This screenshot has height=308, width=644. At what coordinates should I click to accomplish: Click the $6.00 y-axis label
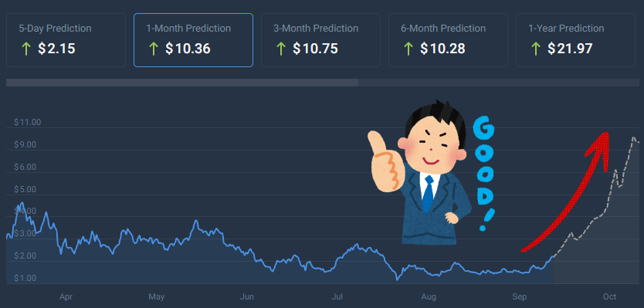click(x=25, y=168)
